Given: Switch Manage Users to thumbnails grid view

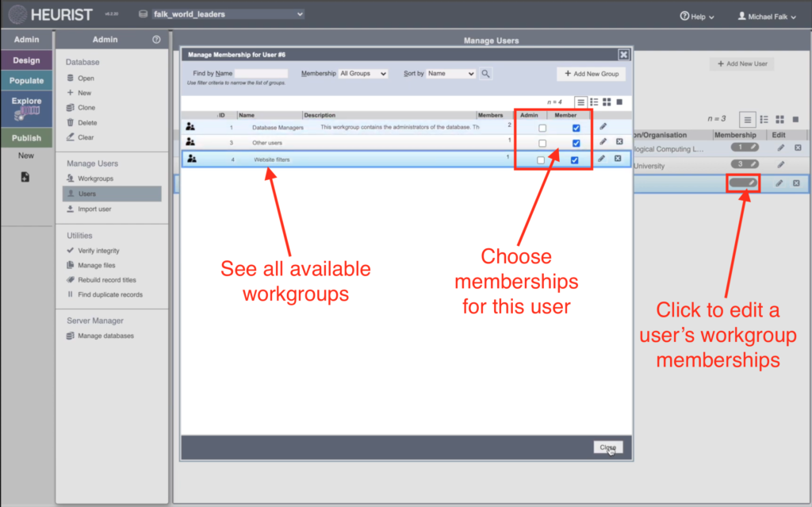Looking at the screenshot, I should pos(780,119).
